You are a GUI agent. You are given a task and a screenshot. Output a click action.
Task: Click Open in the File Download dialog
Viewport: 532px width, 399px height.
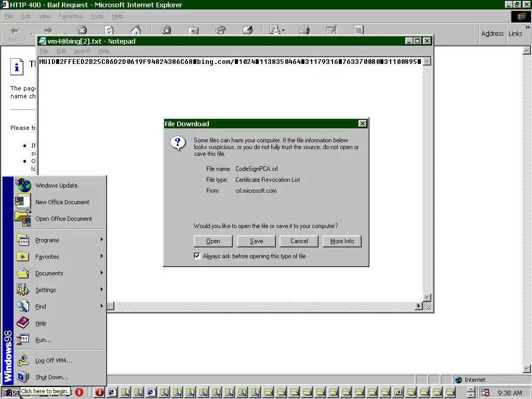(x=213, y=241)
